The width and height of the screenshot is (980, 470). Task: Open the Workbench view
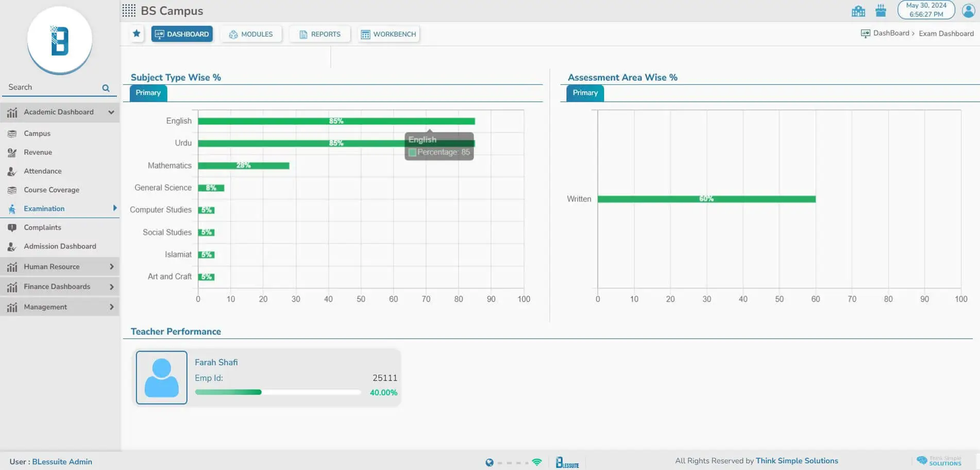tap(388, 34)
